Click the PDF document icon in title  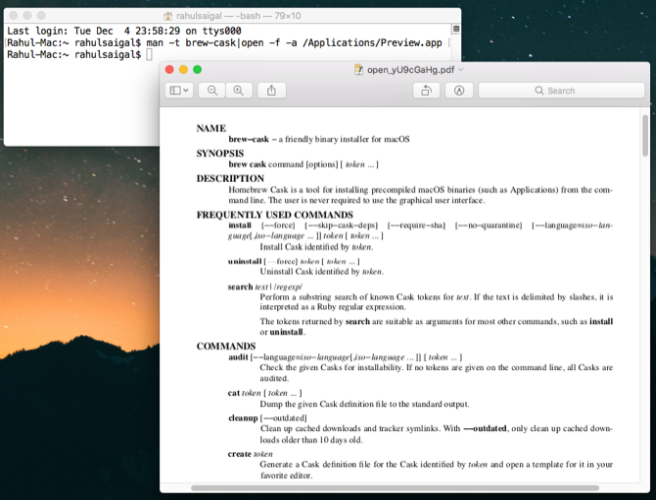coord(359,70)
